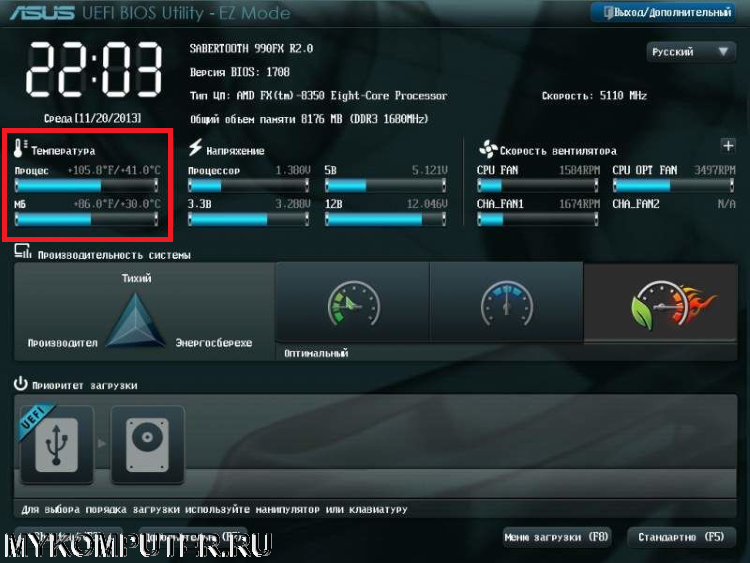Select the ASUS Optimal flame gauge mode
The width and height of the screenshot is (750, 563).
[661, 302]
